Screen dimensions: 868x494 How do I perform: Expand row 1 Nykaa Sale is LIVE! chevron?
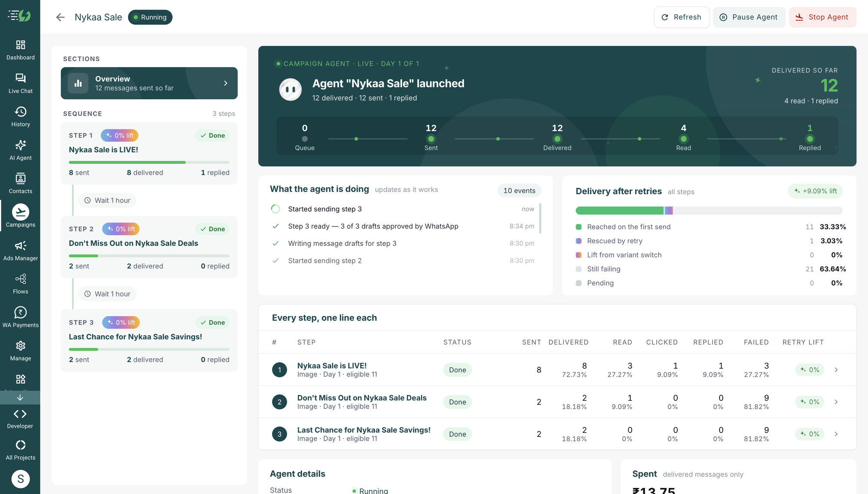[836, 370]
